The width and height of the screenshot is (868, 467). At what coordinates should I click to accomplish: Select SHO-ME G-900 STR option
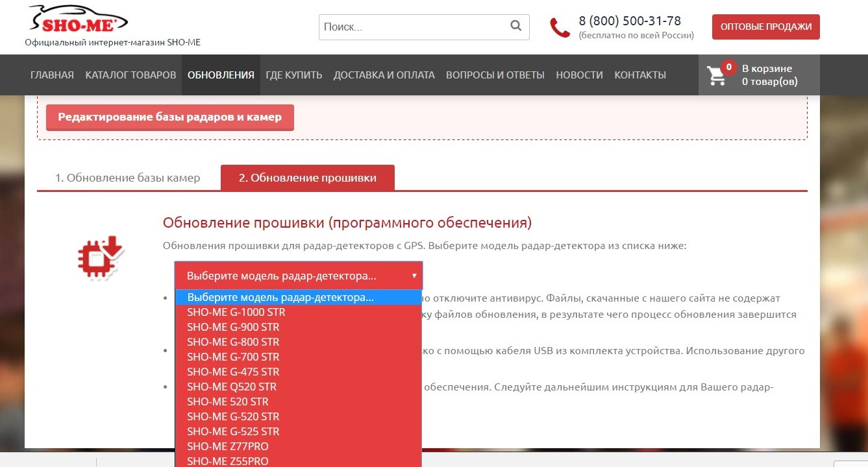tap(299, 327)
